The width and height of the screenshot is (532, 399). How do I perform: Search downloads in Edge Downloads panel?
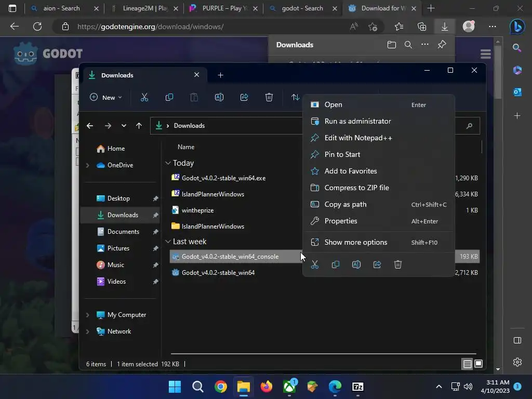(x=408, y=45)
